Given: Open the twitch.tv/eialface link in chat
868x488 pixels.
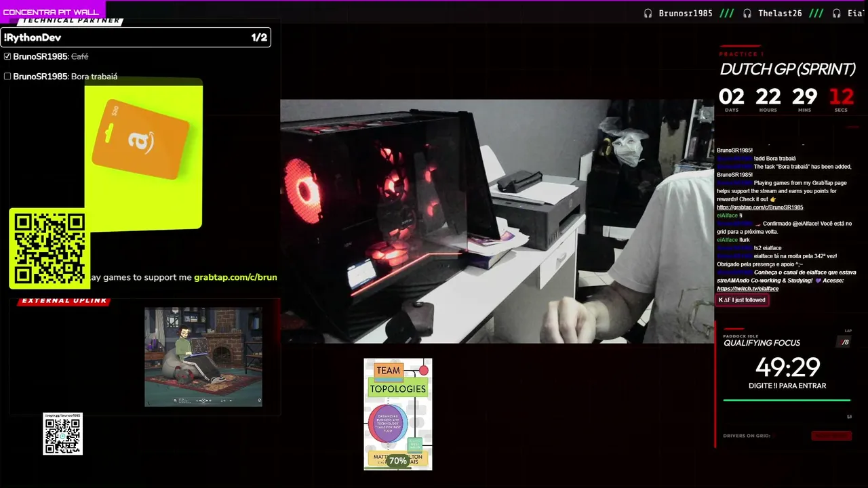Looking at the screenshot, I should pos(747,289).
